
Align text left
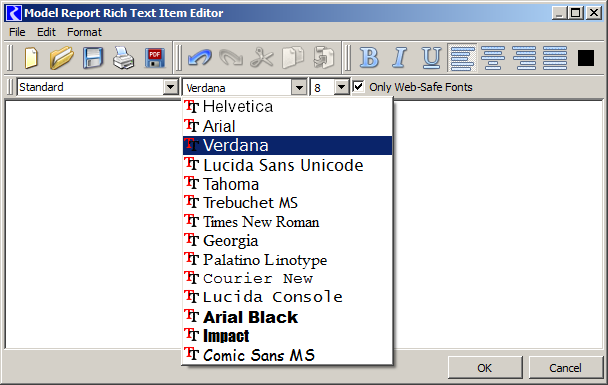(462, 58)
